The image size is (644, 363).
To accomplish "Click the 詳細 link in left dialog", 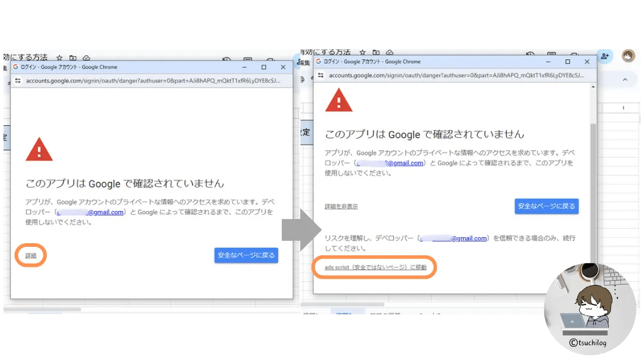I will point(31,256).
